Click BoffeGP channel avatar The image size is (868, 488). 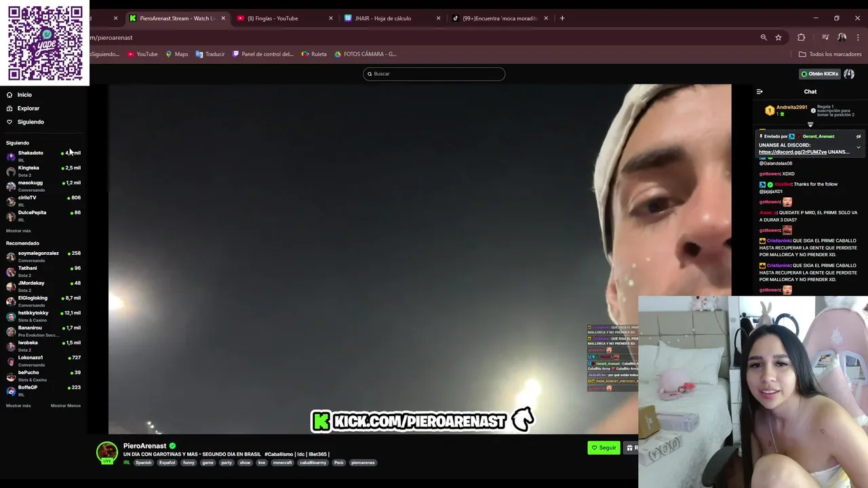[x=11, y=390]
